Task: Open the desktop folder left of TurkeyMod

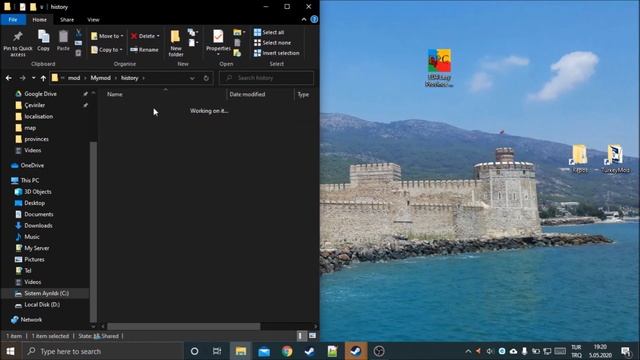Action: click(579, 159)
